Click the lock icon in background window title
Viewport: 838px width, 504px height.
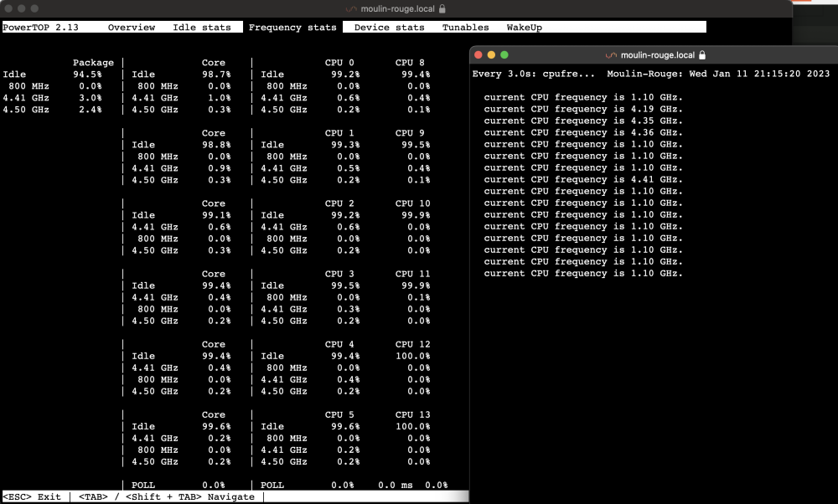(442, 8)
